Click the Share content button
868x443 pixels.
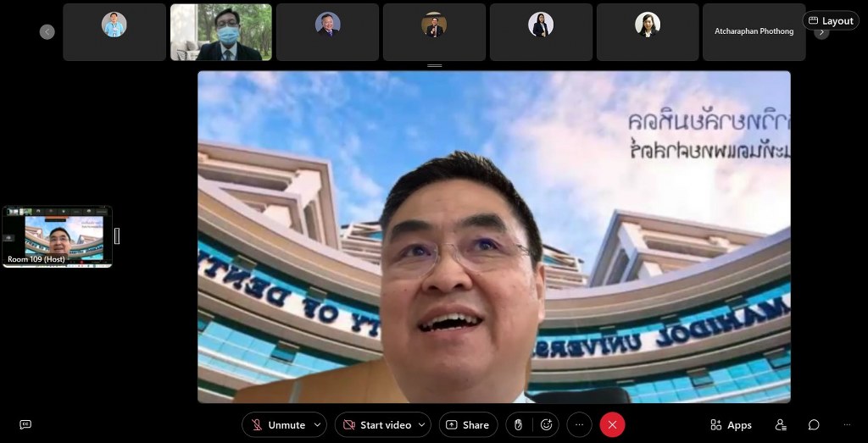pyautogui.click(x=468, y=424)
